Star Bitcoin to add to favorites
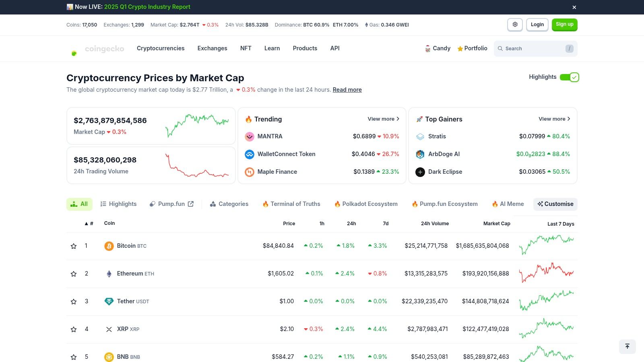This screenshot has width=644, height=362. 74,246
